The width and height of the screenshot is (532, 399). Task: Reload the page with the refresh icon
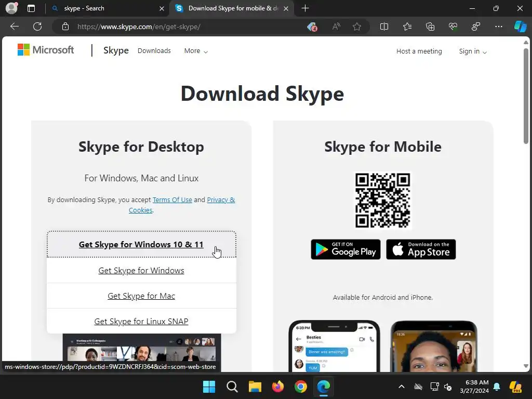(x=37, y=26)
